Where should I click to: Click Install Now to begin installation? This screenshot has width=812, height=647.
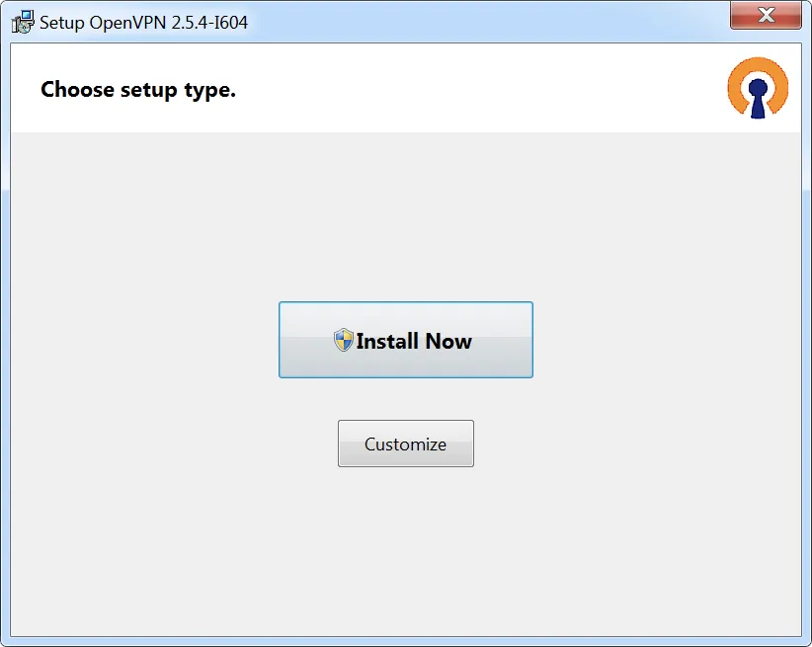click(x=405, y=340)
